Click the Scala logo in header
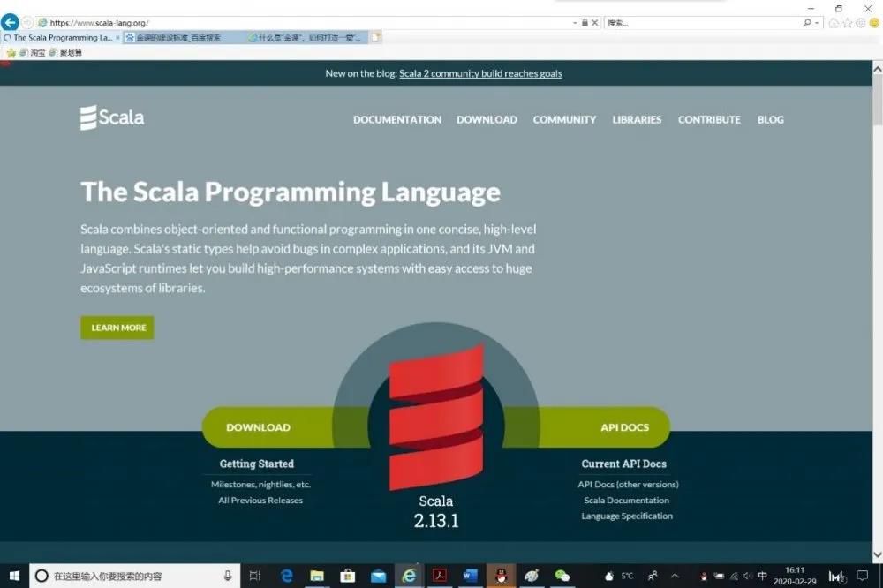Image resolution: width=883 pixels, height=588 pixels. 112,118
